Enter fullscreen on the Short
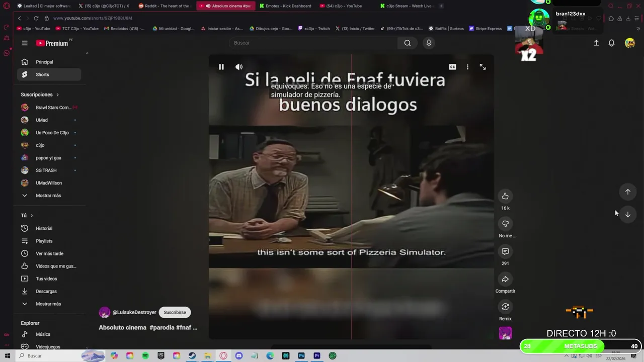The height and width of the screenshot is (362, 644). (482, 67)
